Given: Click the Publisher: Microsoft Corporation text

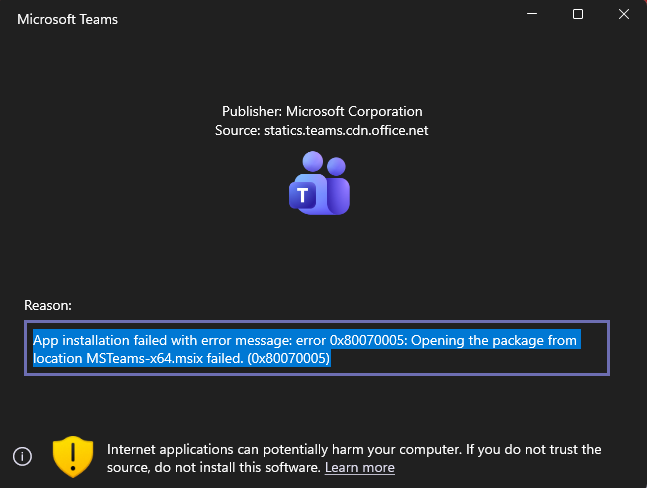Looking at the screenshot, I should (322, 111).
